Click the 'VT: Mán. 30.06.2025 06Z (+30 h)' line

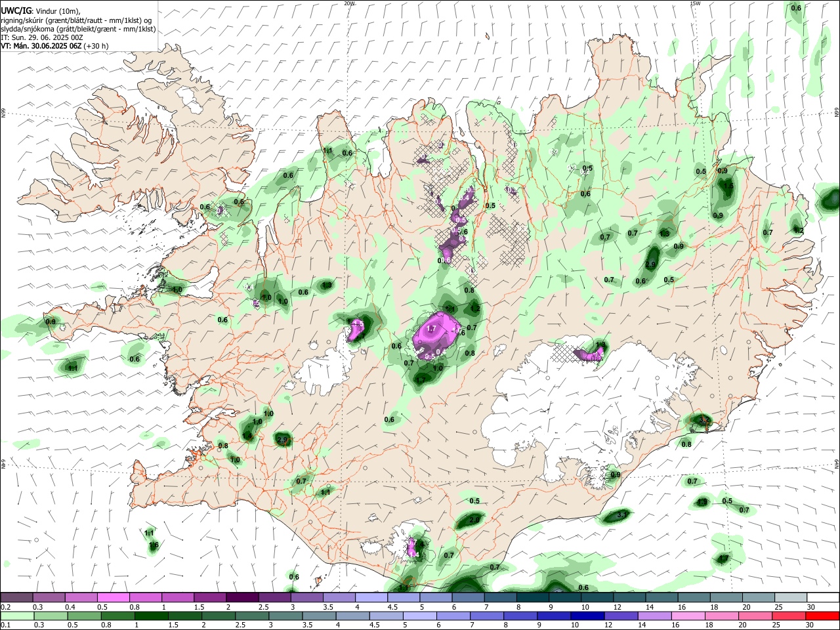[x=54, y=46]
